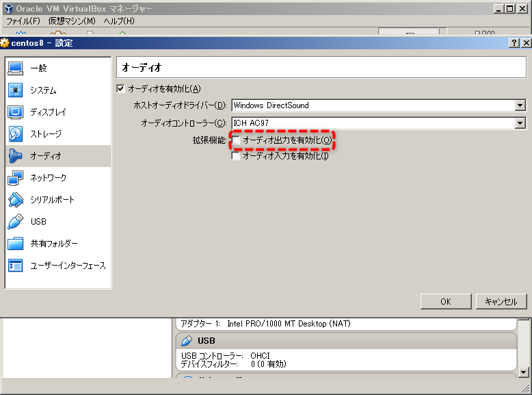Open the ファイル(F) menu
The width and height of the screenshot is (532, 395).
tap(23, 21)
